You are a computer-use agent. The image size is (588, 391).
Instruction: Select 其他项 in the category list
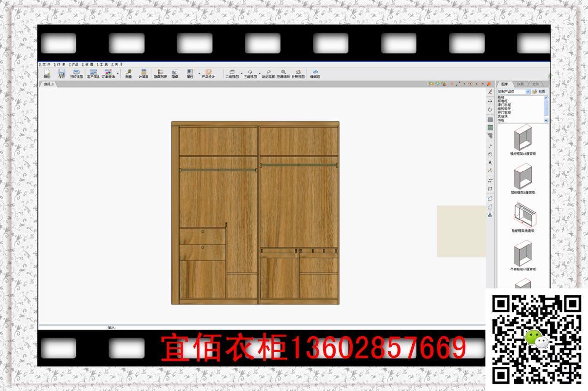click(502, 116)
